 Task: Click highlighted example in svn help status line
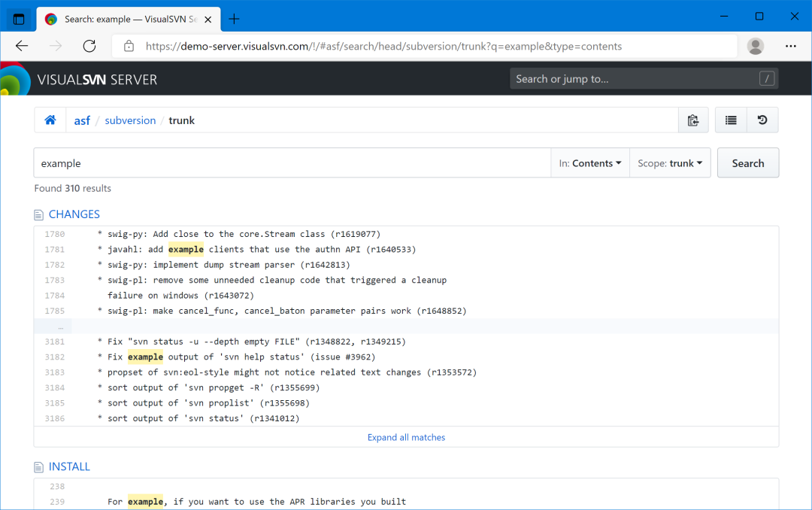pos(146,357)
